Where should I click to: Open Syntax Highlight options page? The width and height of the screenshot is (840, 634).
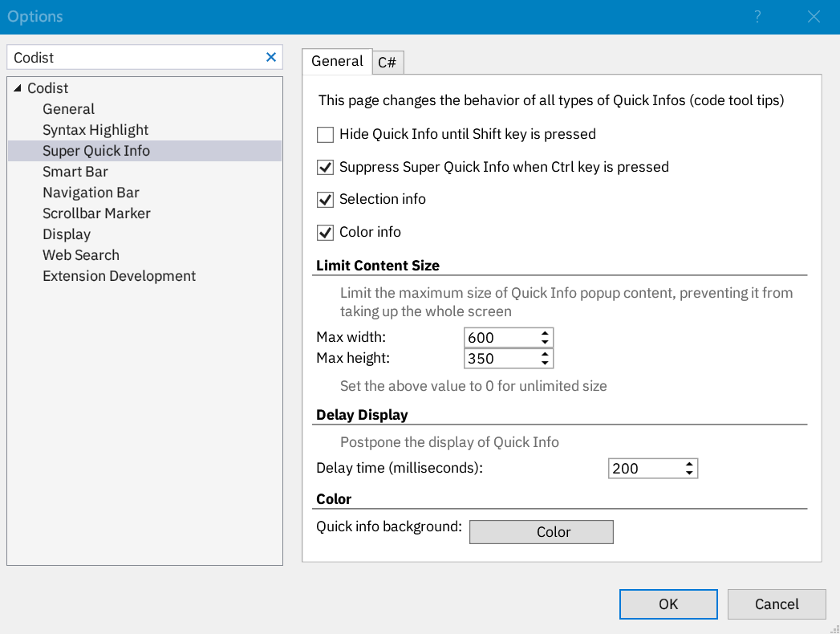[95, 130]
